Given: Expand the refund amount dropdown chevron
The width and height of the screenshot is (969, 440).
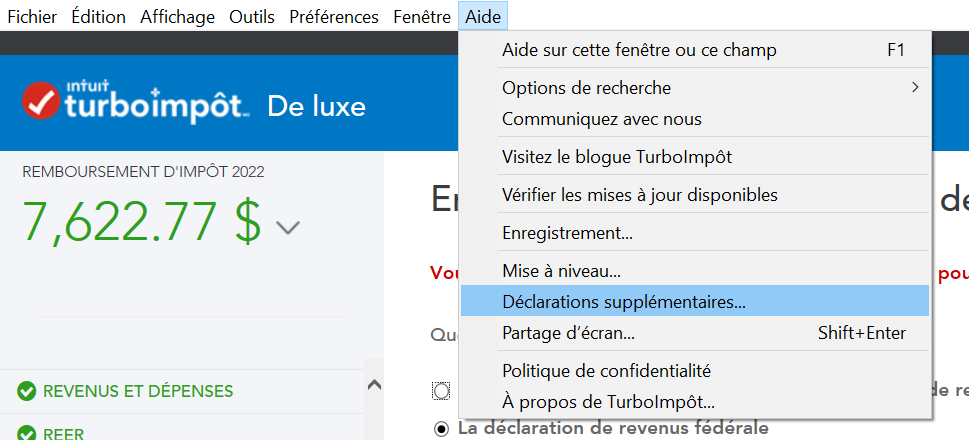Looking at the screenshot, I should (288, 228).
